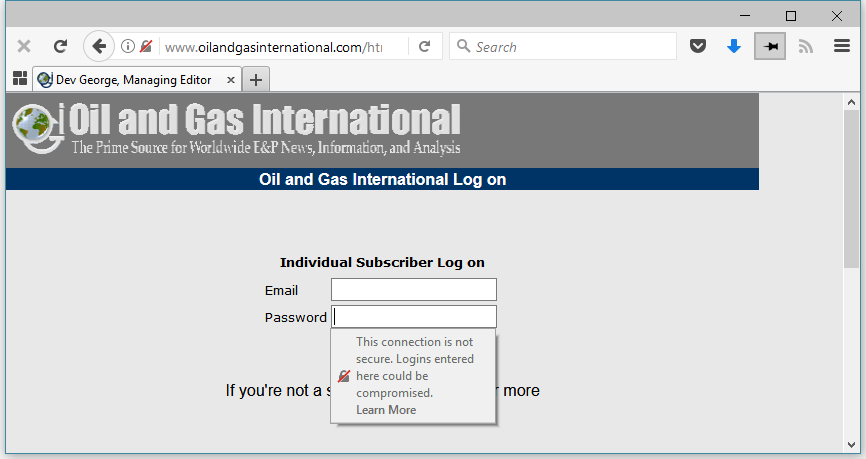Click the Oil and Gas International globe logo
This screenshot has height=459, width=866.
36,128
